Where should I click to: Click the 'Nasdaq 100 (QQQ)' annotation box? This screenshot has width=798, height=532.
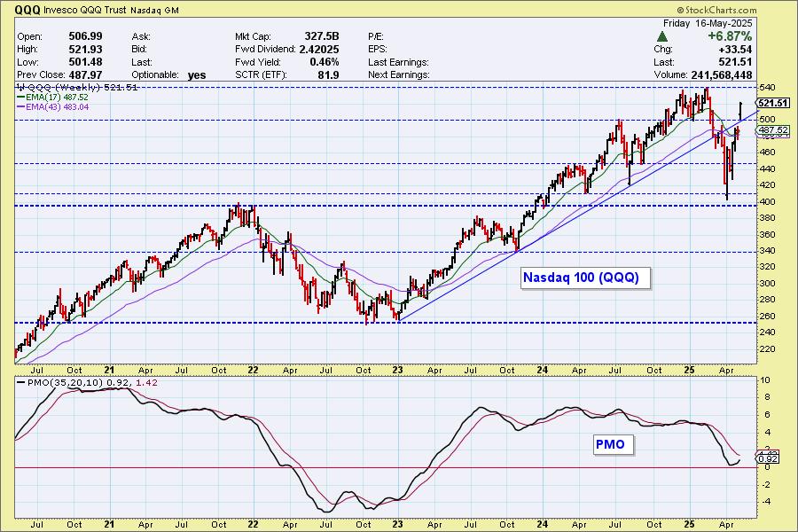[586, 278]
